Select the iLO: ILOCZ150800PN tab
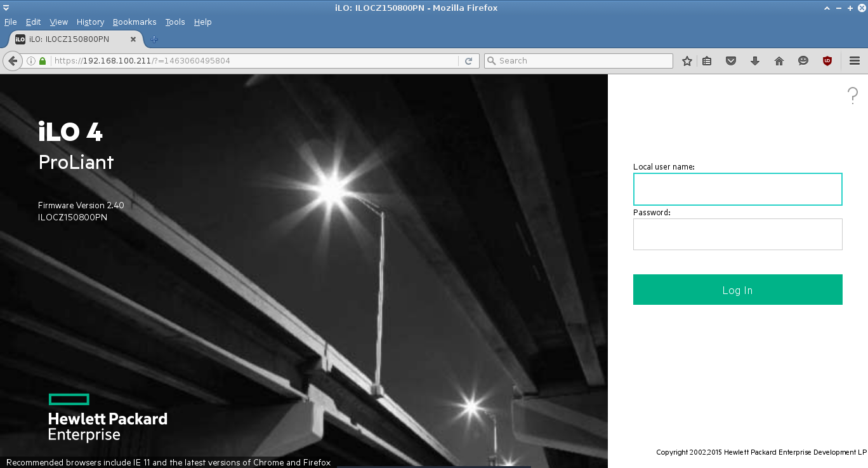 [x=76, y=39]
